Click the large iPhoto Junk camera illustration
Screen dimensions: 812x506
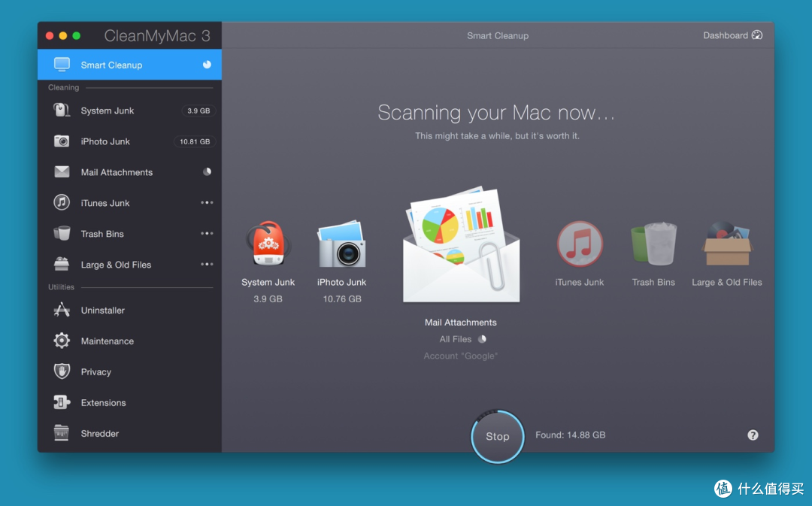[x=342, y=244]
